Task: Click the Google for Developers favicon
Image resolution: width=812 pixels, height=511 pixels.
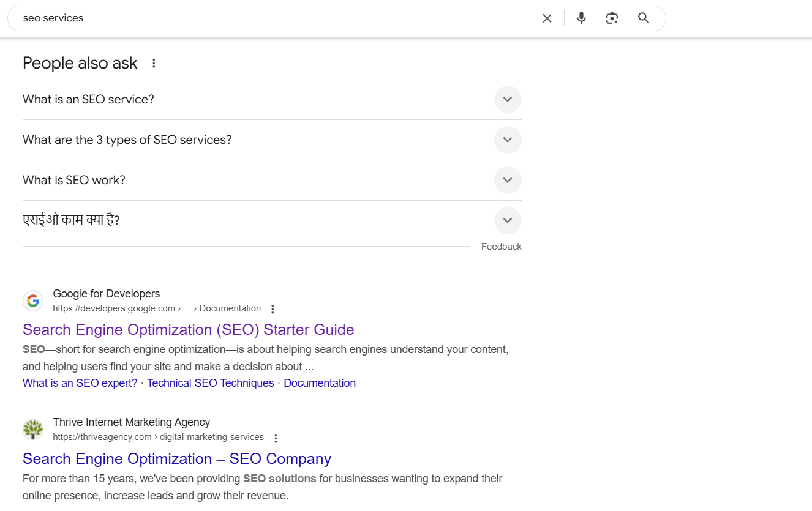Action: coord(33,300)
